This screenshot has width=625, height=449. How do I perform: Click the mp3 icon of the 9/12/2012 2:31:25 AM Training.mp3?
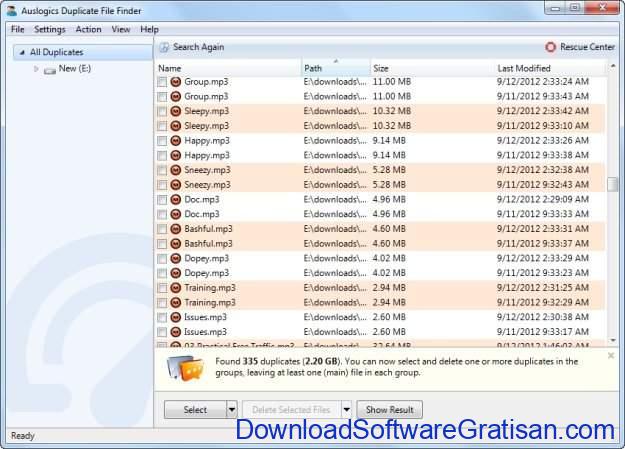click(x=175, y=288)
